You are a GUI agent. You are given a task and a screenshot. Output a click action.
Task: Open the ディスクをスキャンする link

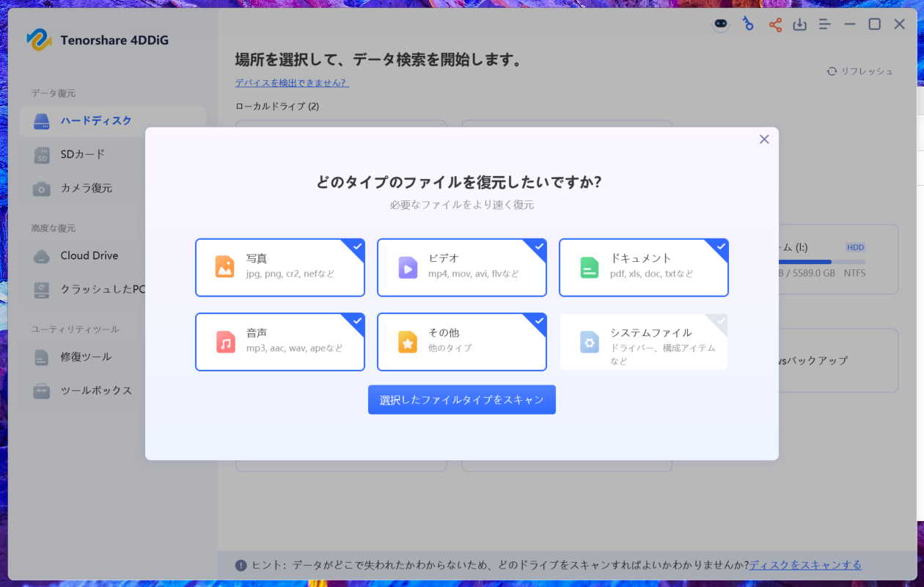pyautogui.click(x=805, y=565)
